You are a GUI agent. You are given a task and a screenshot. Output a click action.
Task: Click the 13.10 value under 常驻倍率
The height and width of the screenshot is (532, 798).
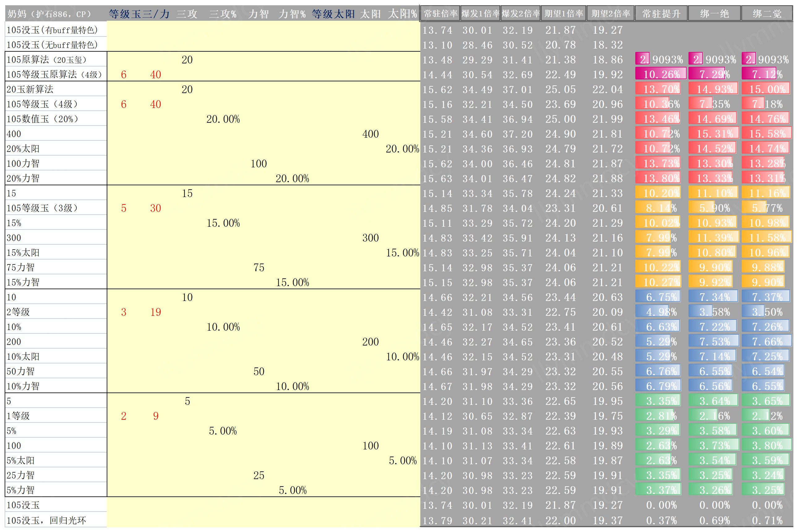[437, 45]
